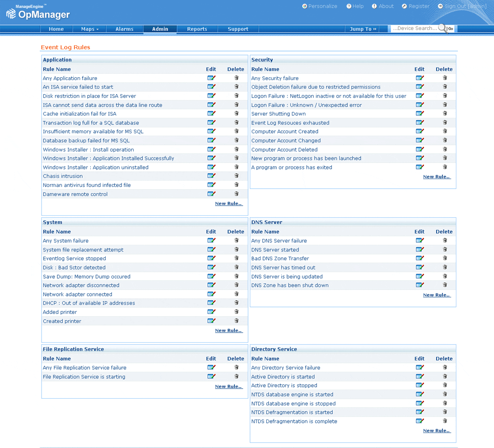This screenshot has width=494, height=448.
Task: Edit the Dameware remote control rule
Action: pyautogui.click(x=211, y=194)
